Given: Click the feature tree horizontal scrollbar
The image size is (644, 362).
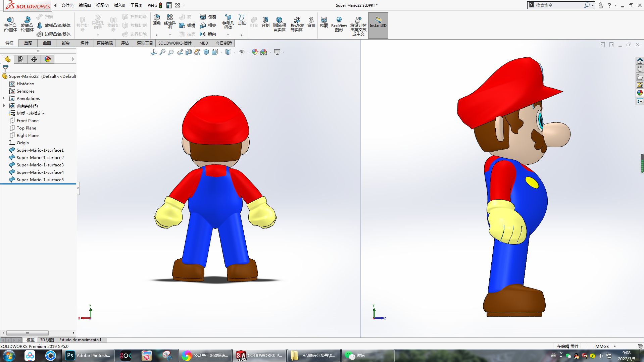Looking at the screenshot, I should [28, 333].
